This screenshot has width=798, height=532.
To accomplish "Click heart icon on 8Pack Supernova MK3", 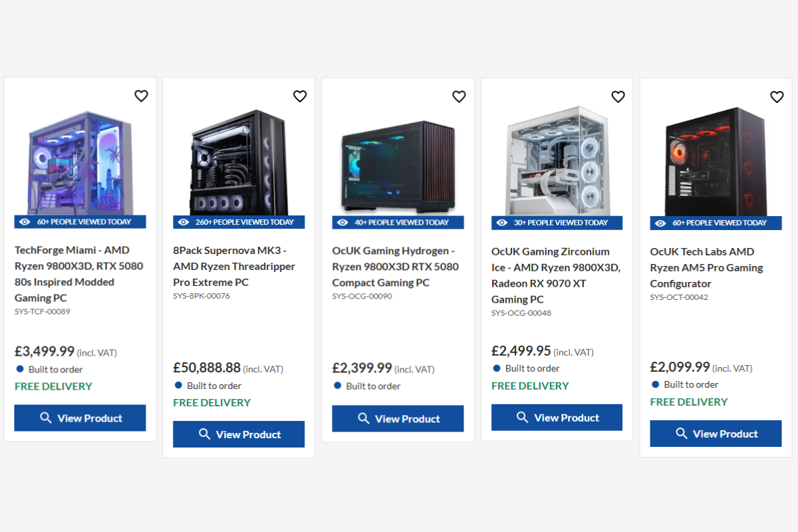I will tap(300, 96).
